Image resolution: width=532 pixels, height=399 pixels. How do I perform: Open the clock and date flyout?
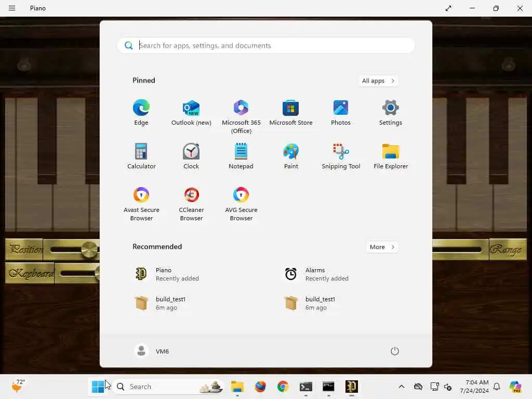click(x=474, y=387)
